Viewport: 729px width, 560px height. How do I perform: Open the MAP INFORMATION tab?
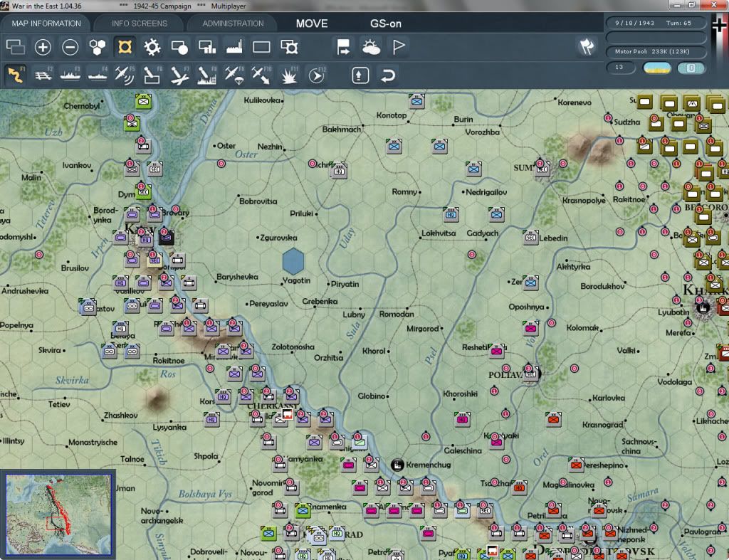[46, 23]
